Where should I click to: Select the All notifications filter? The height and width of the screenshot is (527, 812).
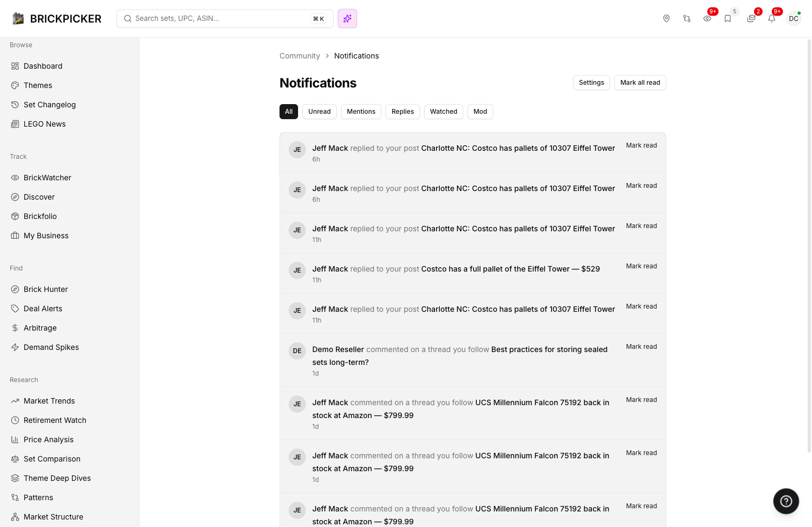coord(288,112)
